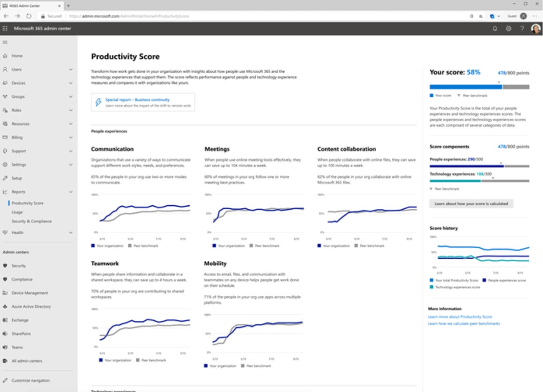Screen dimensions: 543x392
Task: Click the Support headset icon
Action: click(x=5, y=151)
